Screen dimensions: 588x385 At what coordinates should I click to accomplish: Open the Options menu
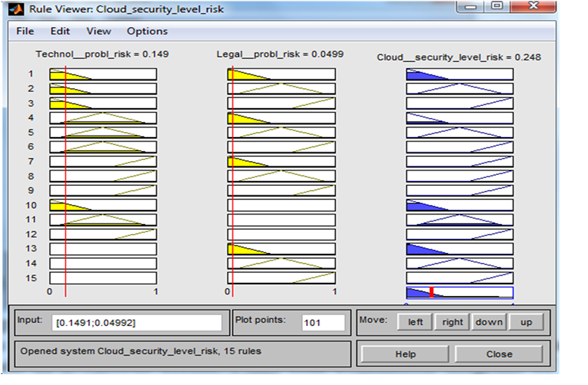[x=147, y=31]
